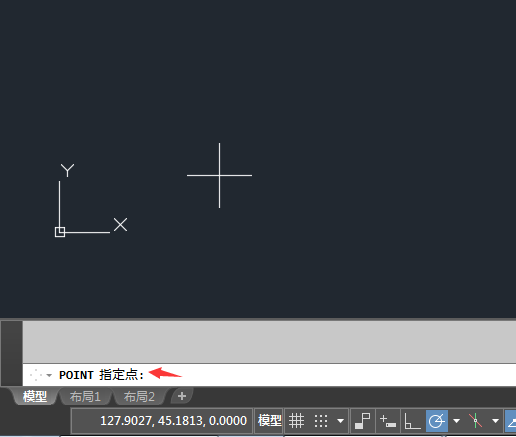Add a new layout with plus button

coord(182,396)
